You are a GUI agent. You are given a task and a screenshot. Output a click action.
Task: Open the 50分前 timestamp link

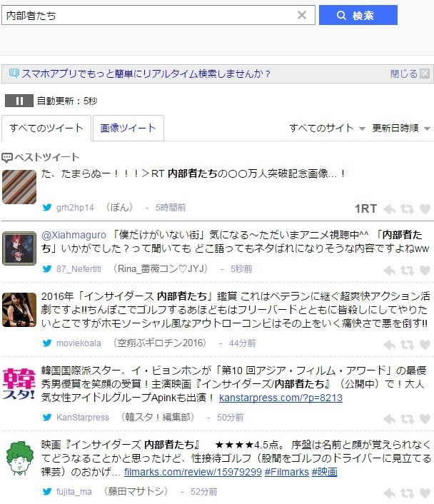pos(230,418)
